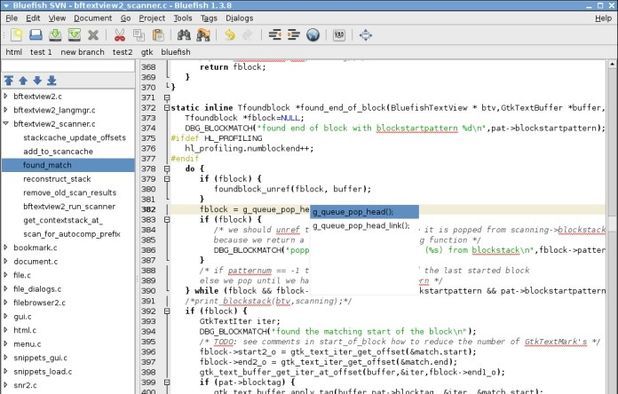Expand the bftextview2_langmgr.c tree node
Screen dimensions: 618x394
pyautogui.click(x=6, y=110)
